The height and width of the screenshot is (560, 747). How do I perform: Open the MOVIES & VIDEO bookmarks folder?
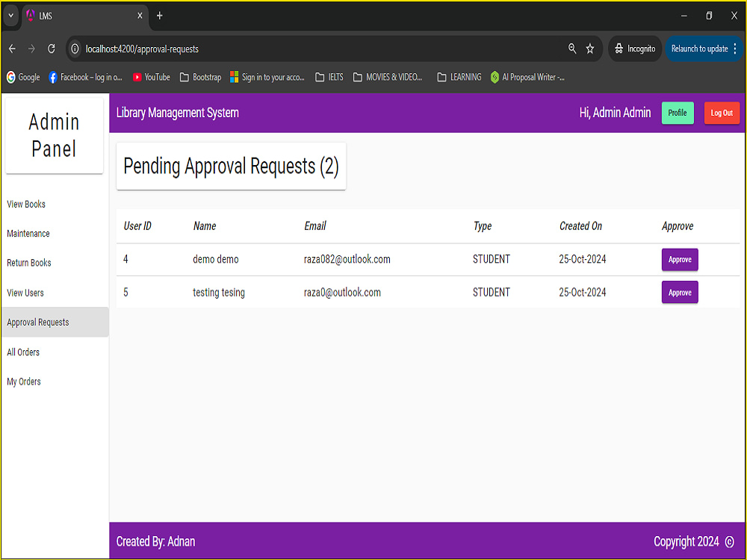pyautogui.click(x=388, y=77)
